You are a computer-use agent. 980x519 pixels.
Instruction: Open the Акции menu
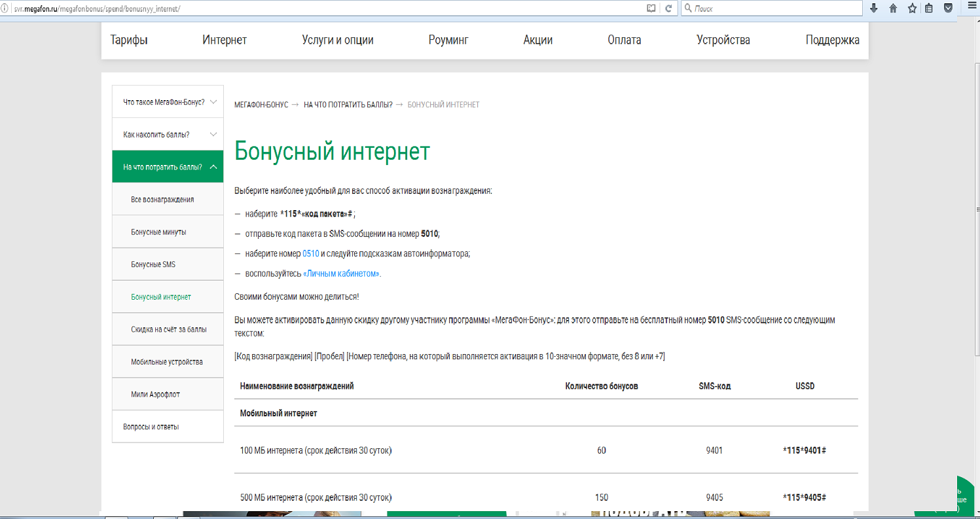(x=538, y=40)
